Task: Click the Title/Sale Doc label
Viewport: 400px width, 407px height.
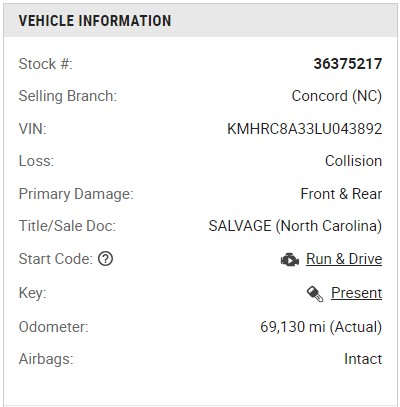Action: point(67,226)
